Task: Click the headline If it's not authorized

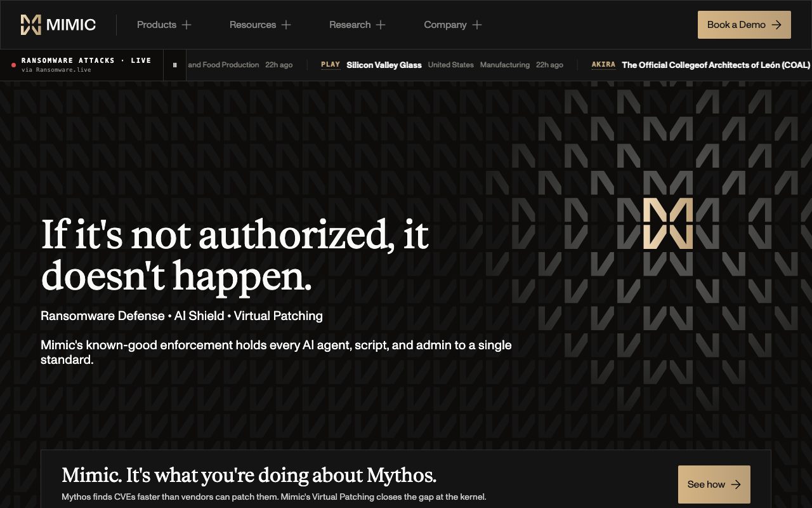Action: [x=235, y=255]
